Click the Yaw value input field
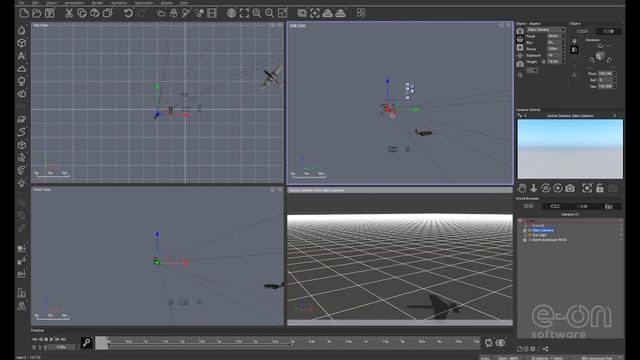The height and width of the screenshot is (360, 640). coord(605,87)
